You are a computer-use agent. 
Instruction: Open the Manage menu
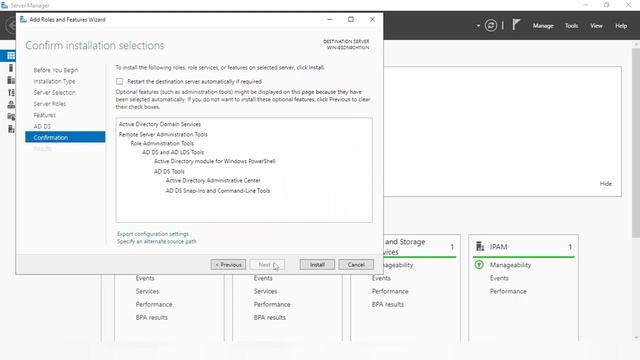(543, 26)
